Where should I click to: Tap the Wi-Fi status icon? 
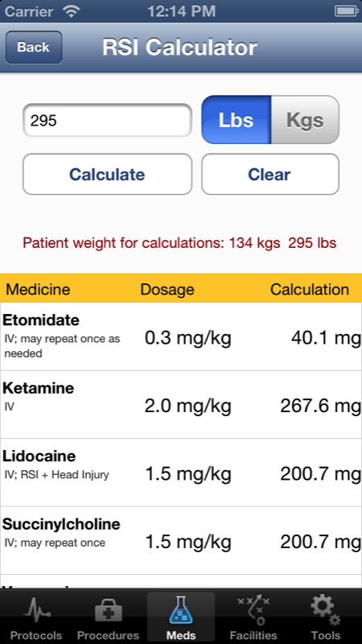(x=72, y=11)
